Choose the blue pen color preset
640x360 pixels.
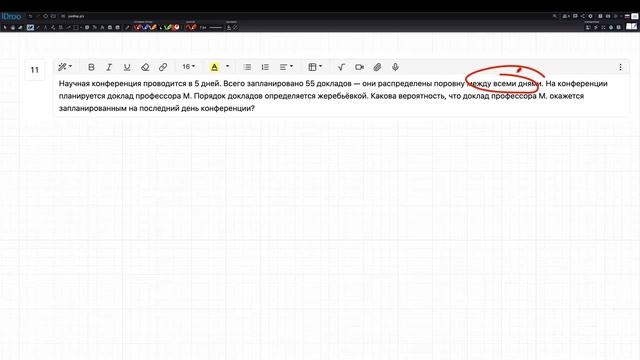click(x=146, y=27)
